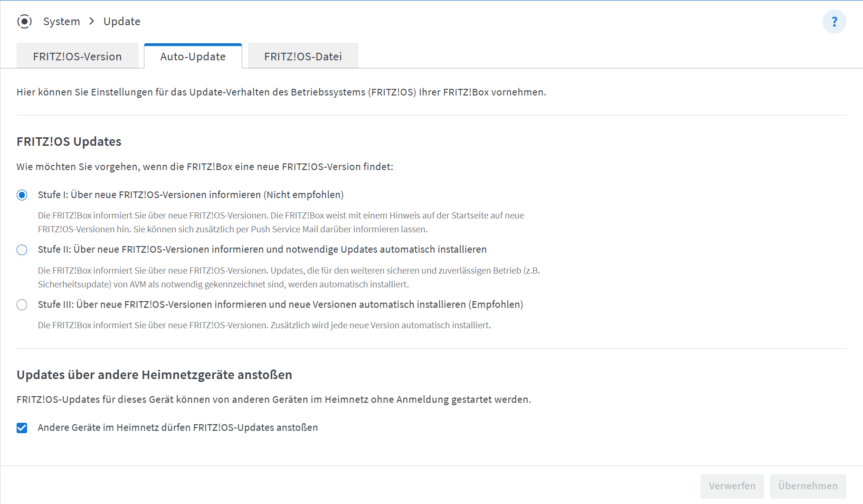Click the 'Andere Geräte im Heimnetz dürfen' label
863x504 pixels.
coord(178,428)
